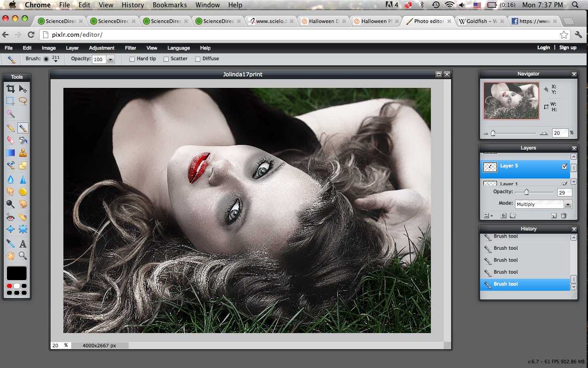The height and width of the screenshot is (368, 588).
Task: Select the Gradient tool
Action: click(11, 153)
